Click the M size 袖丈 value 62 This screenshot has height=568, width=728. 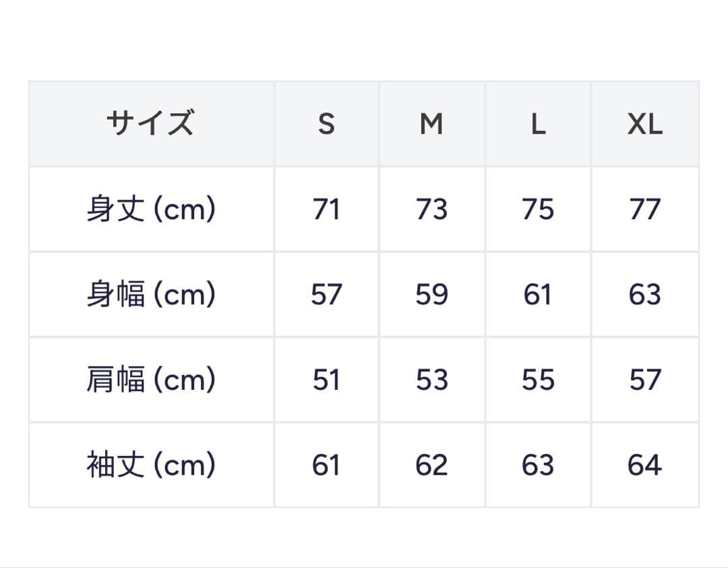coord(431,465)
